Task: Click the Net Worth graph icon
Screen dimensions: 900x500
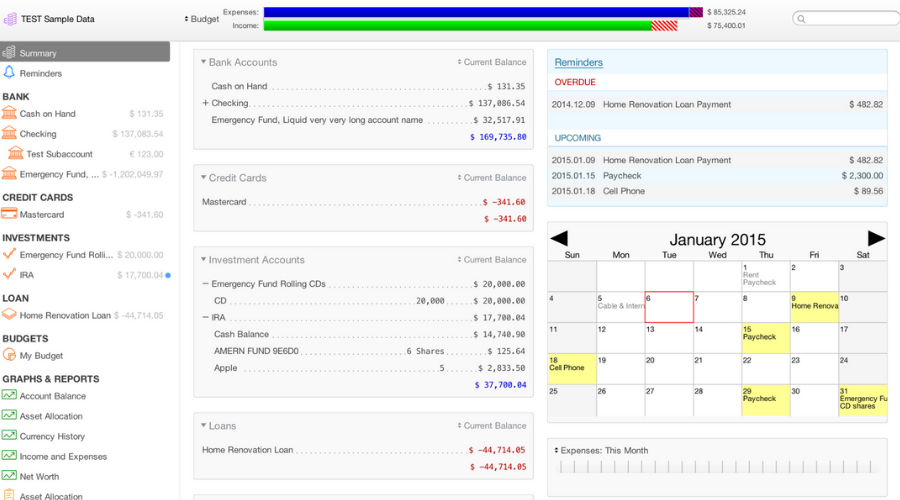Action: [9, 476]
